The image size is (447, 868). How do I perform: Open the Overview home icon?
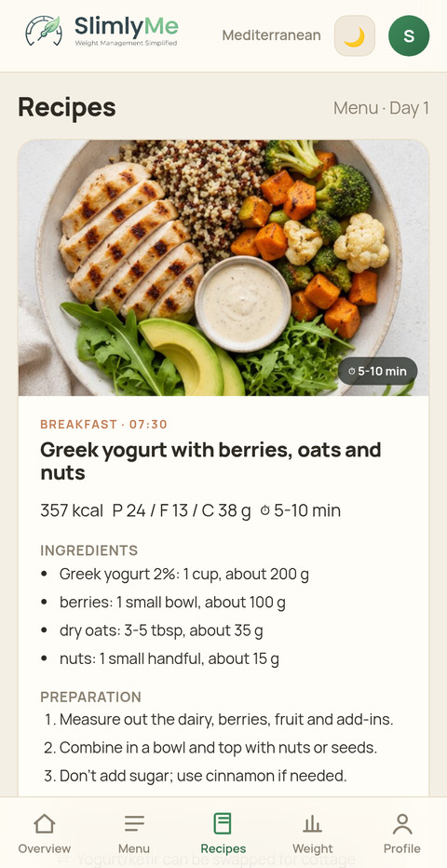point(45,823)
